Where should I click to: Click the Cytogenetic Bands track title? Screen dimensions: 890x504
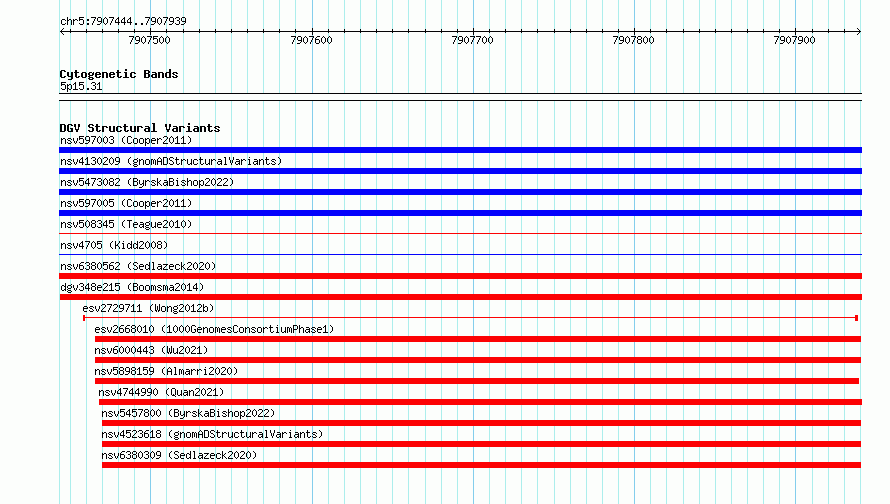pyautogui.click(x=119, y=74)
